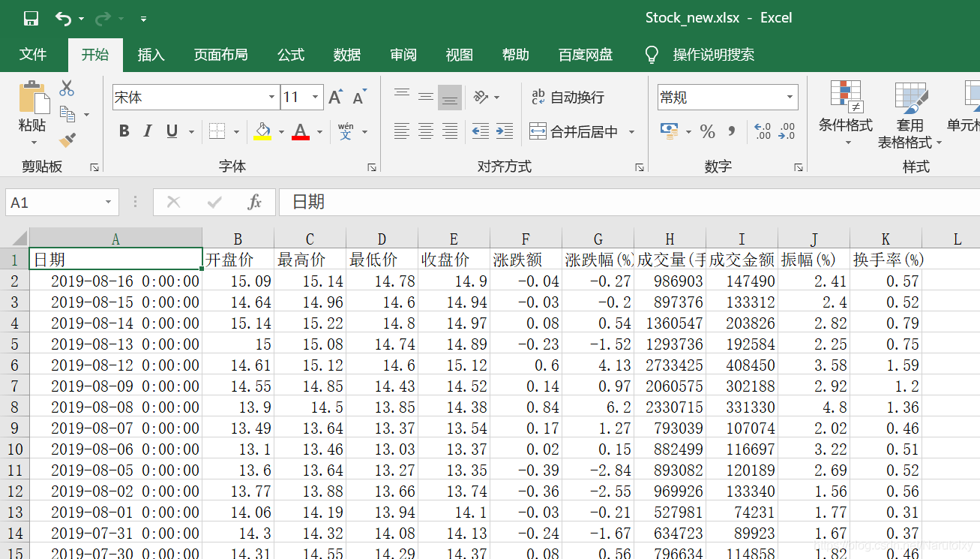The image size is (980, 559).
Task: Undo the last action
Action: coord(63,18)
